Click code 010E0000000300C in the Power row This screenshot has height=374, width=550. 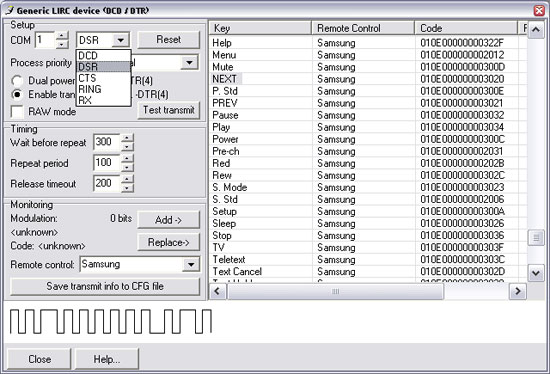[x=462, y=139]
